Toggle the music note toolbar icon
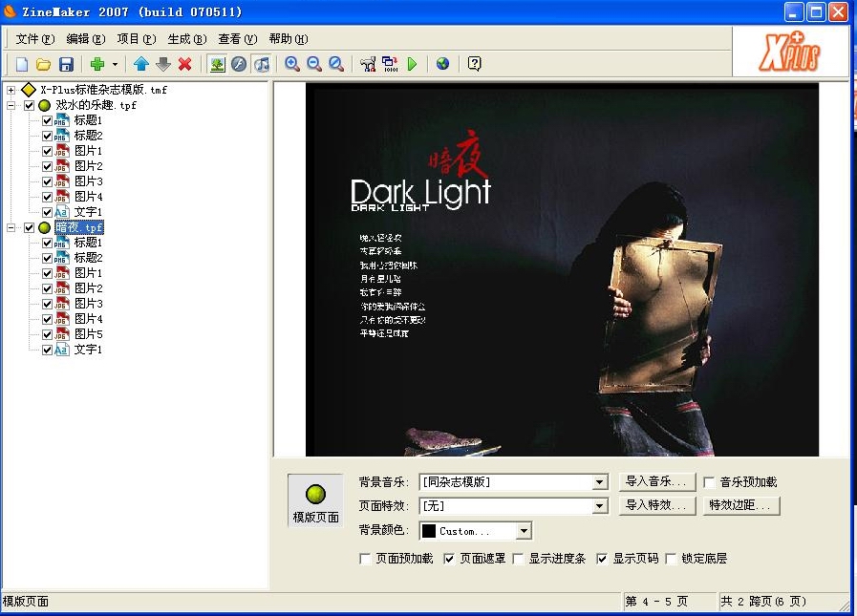857x616 pixels. coord(262,65)
